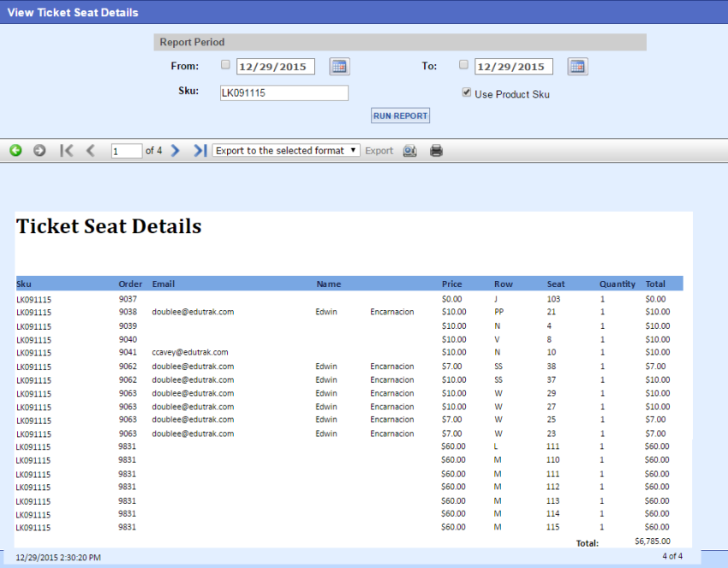Click the Email column header
The width and height of the screenshot is (728, 568).
164,284
